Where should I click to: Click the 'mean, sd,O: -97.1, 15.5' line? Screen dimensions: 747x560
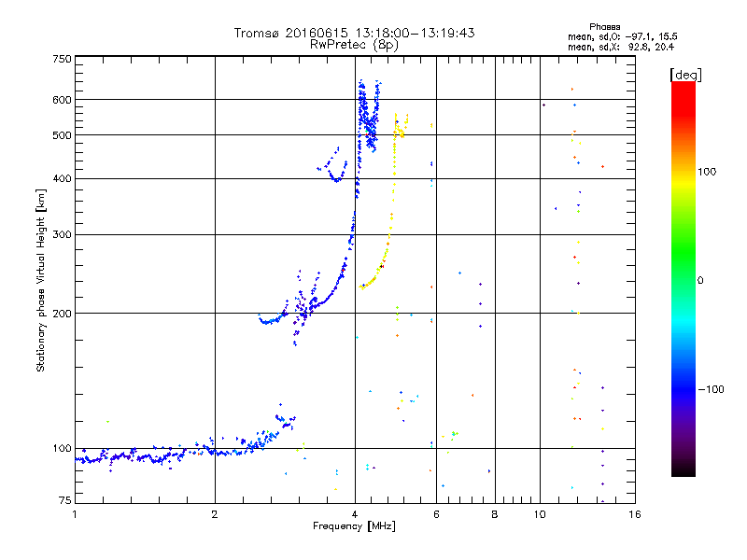pyautogui.click(x=622, y=36)
